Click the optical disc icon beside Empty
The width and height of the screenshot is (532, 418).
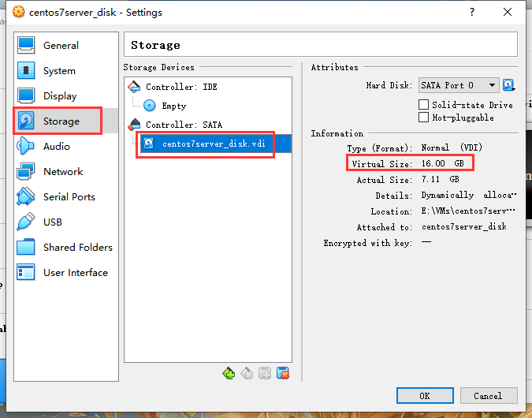coord(149,106)
